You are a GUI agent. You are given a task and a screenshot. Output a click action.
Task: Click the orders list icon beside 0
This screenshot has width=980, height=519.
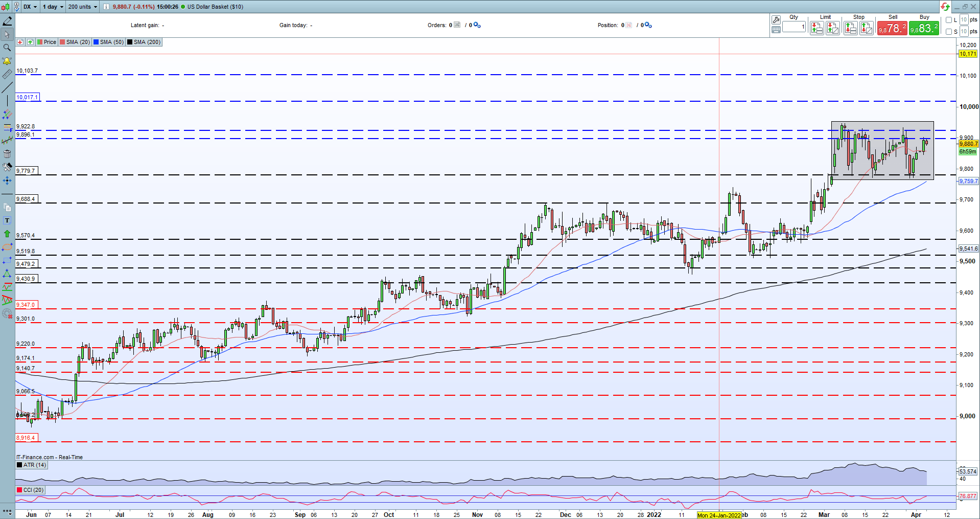click(457, 25)
